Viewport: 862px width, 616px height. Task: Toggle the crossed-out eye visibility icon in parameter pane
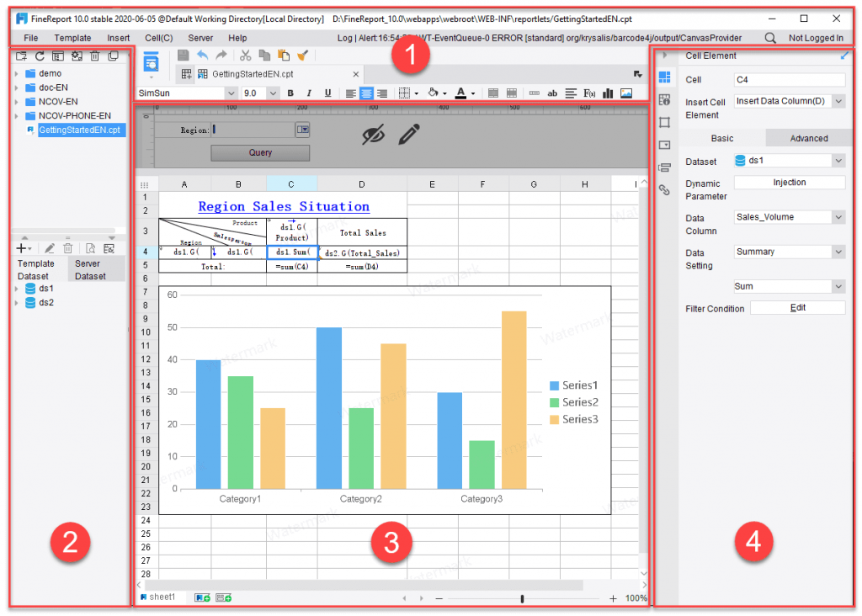tap(373, 135)
